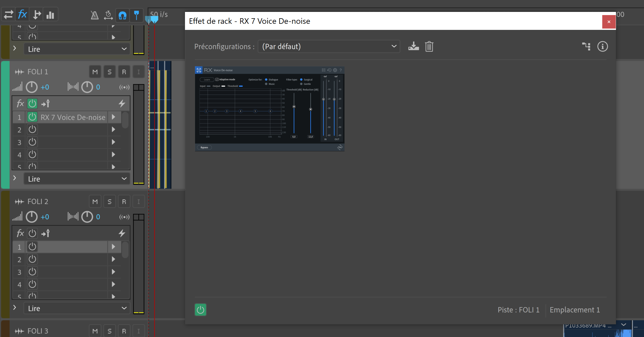The width and height of the screenshot is (644, 337).
Task: Select the Music optimize option
Action: (266, 84)
